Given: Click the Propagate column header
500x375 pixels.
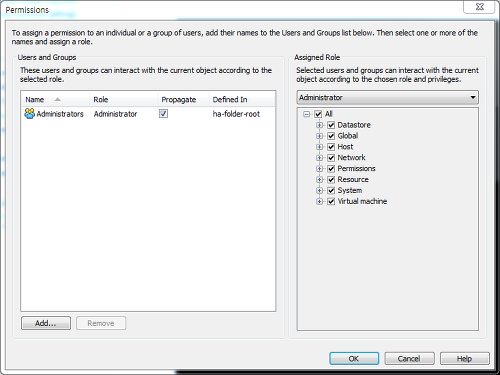Looking at the screenshot, I should [183, 99].
